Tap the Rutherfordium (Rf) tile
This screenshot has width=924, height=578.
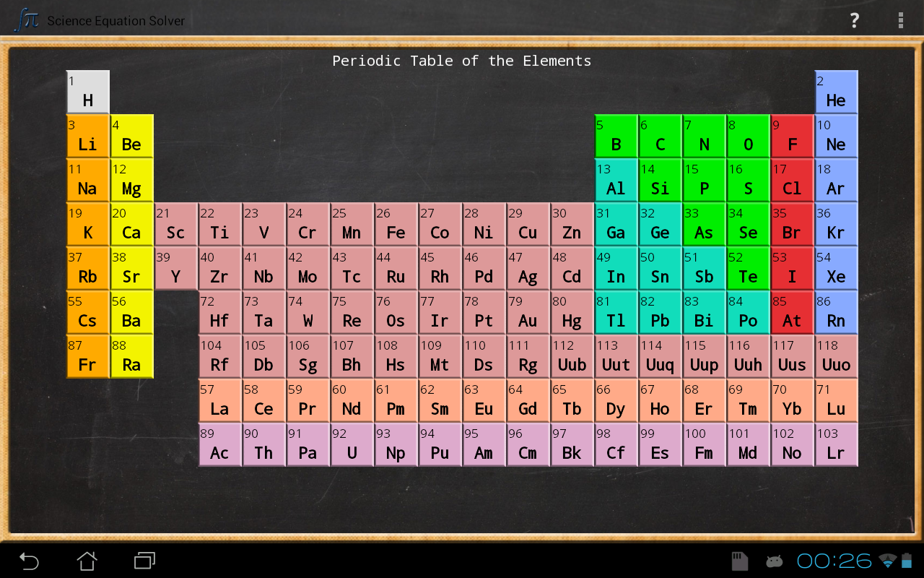click(x=220, y=356)
